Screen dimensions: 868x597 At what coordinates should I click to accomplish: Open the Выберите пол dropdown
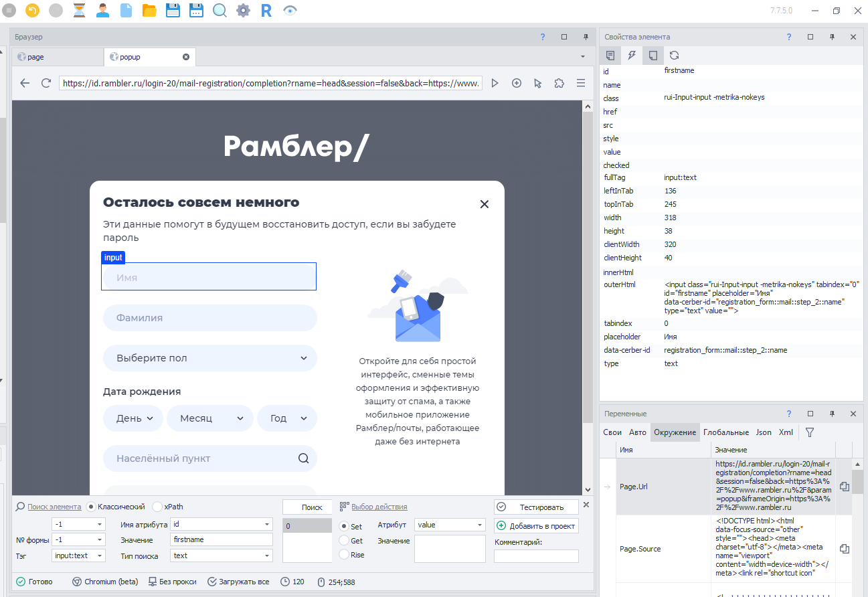[x=210, y=358]
